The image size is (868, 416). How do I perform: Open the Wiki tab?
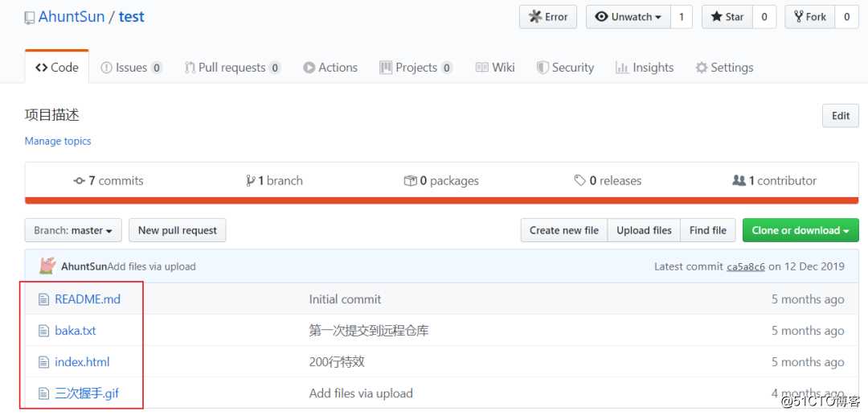click(495, 68)
